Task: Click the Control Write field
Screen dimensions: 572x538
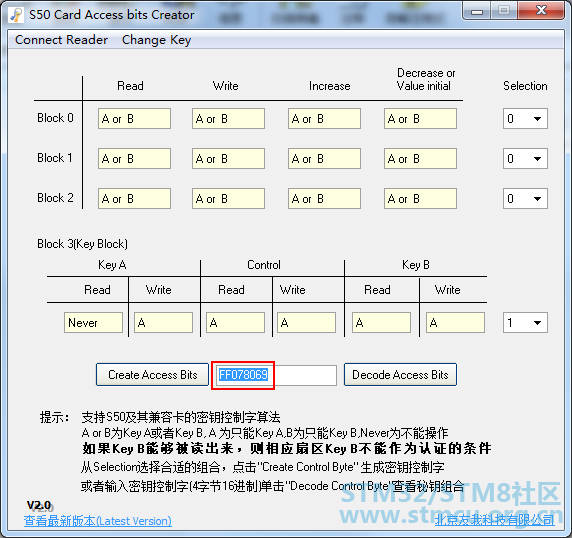Action: pyautogui.click(x=306, y=322)
